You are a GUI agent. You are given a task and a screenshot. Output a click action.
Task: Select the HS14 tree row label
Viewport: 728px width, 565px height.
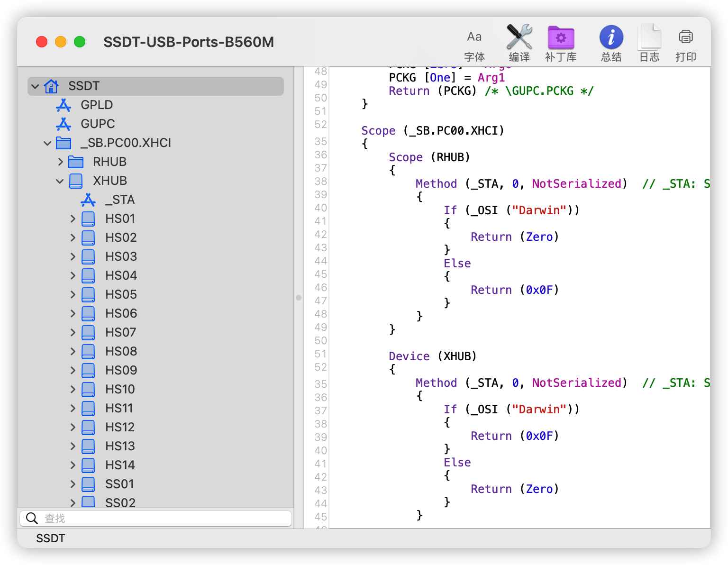tap(120, 465)
